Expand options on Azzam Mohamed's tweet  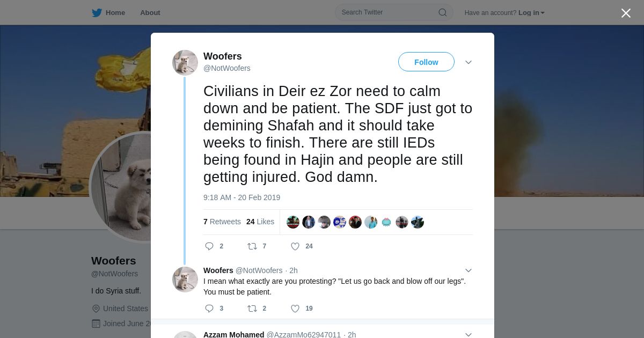(469, 335)
